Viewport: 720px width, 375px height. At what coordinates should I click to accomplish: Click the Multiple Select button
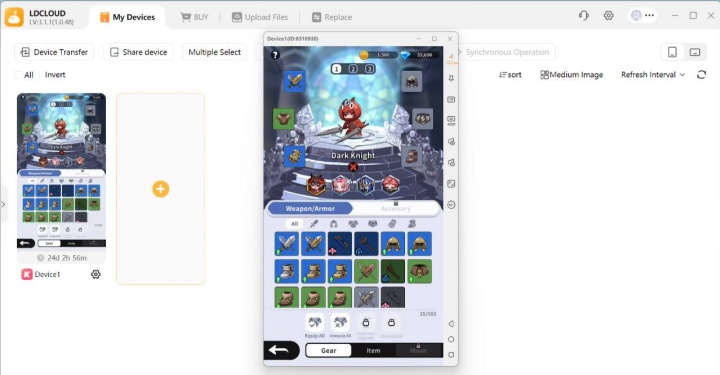tap(214, 52)
